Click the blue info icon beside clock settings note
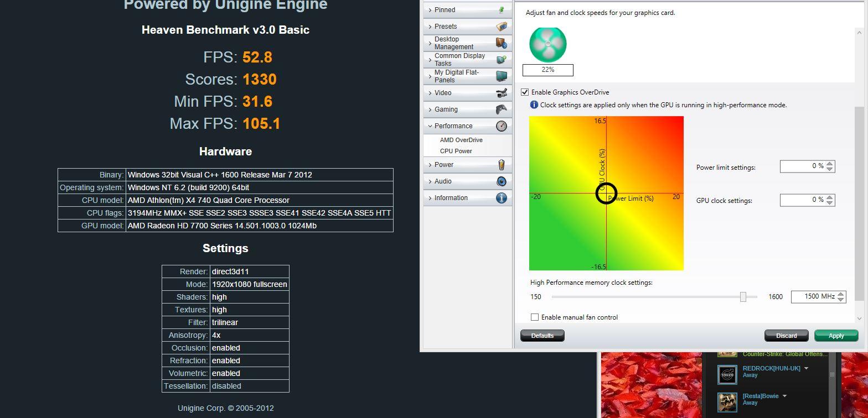 click(x=534, y=104)
